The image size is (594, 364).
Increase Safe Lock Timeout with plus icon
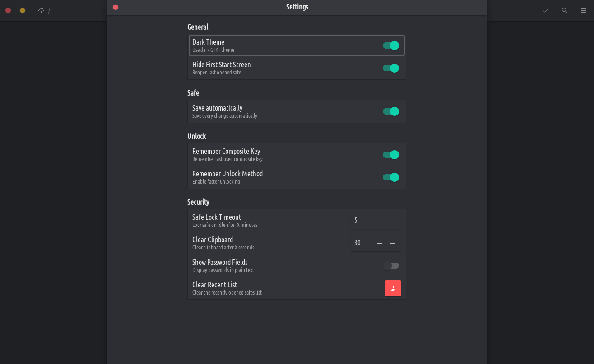(x=393, y=221)
